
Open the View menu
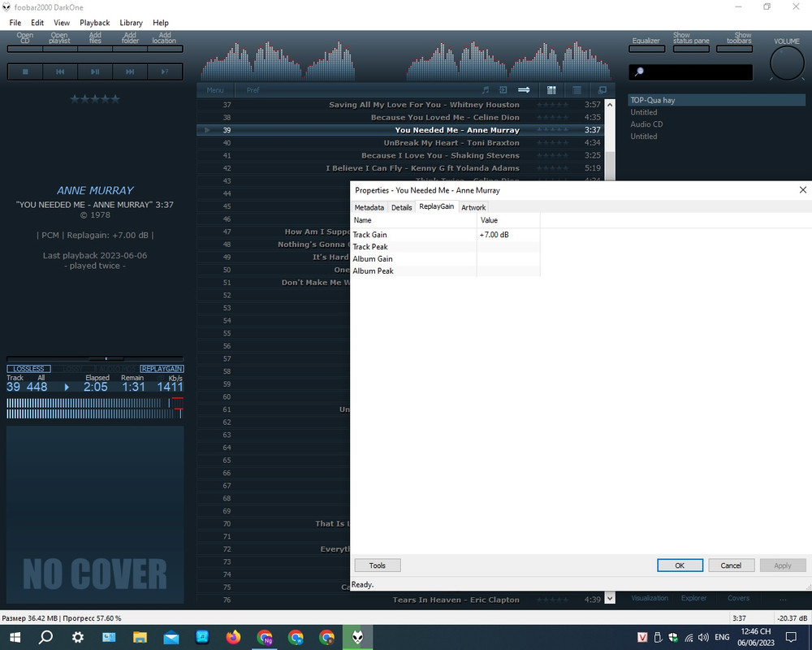[62, 23]
